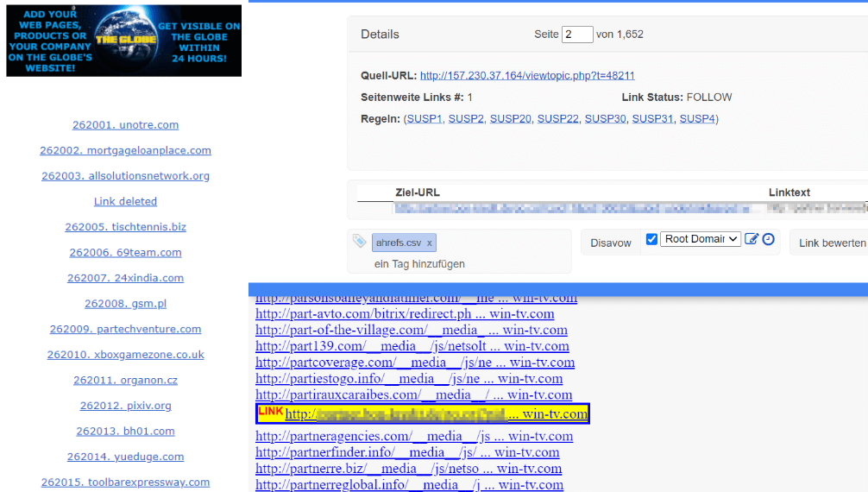The width and height of the screenshot is (868, 492).
Task: Open the SUSP20 rule link
Action: point(511,118)
